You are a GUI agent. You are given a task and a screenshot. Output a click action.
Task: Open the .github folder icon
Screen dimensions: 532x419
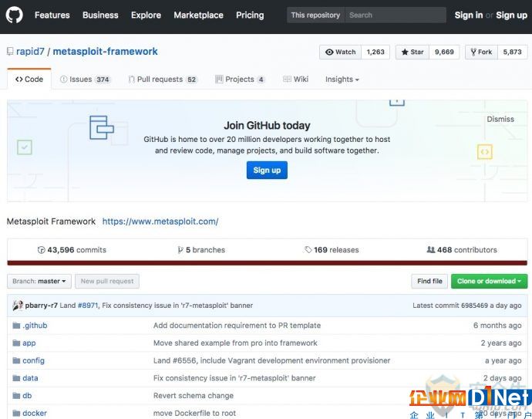pyautogui.click(x=16, y=326)
